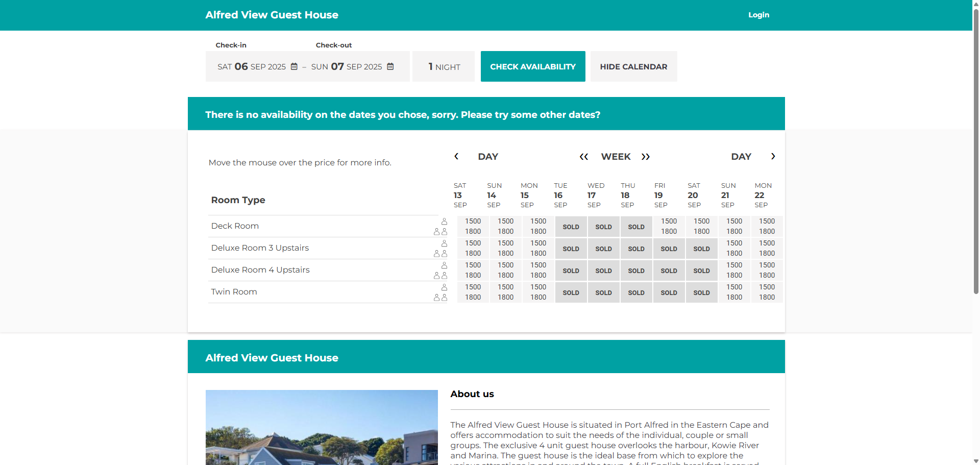Open the check-in date field
The width and height of the screenshot is (980, 465).
point(252,66)
